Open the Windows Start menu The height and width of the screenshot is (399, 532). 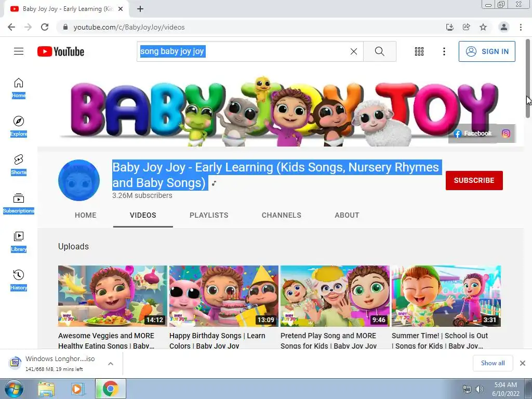pyautogui.click(x=13, y=389)
